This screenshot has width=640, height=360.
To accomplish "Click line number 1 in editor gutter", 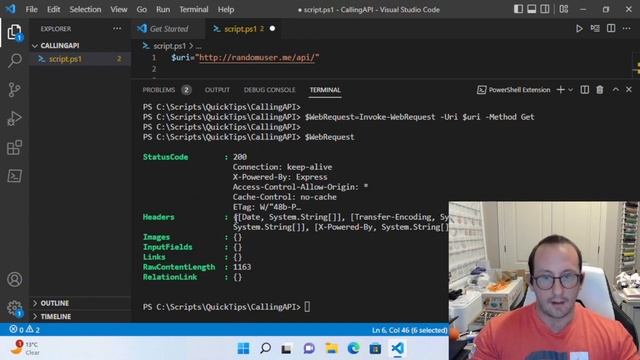I will (x=154, y=58).
